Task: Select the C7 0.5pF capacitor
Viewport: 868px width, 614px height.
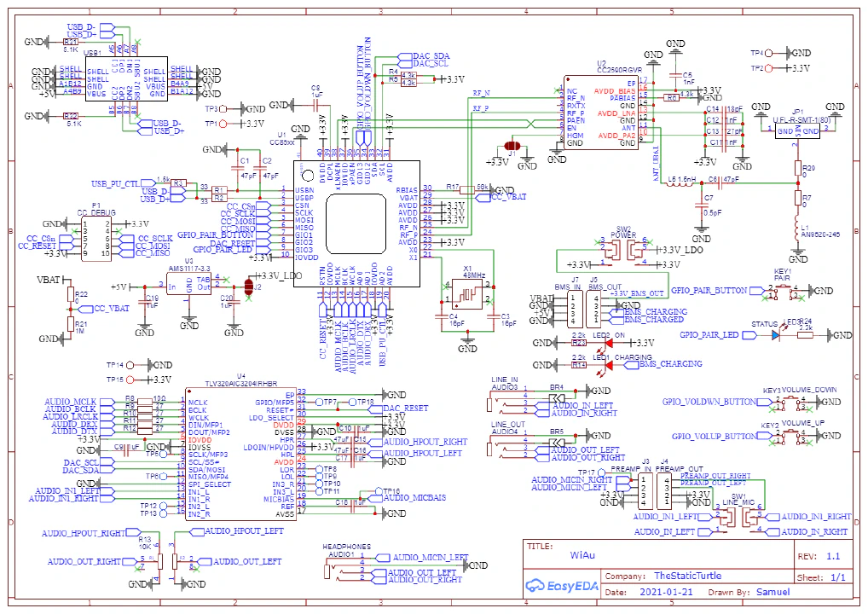Action: 702,206
